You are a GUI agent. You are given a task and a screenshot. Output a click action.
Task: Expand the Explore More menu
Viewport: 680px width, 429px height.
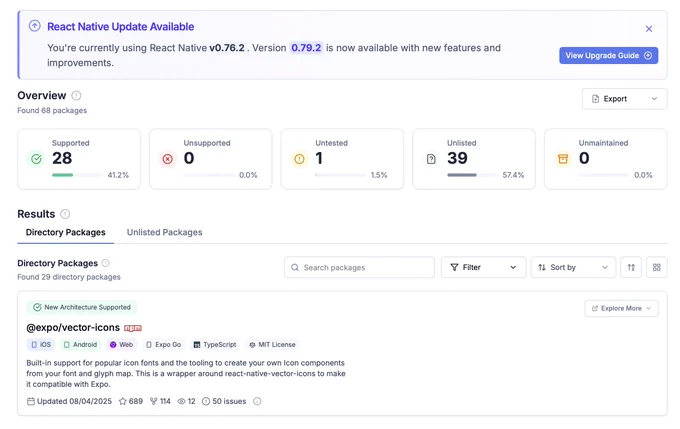click(621, 308)
